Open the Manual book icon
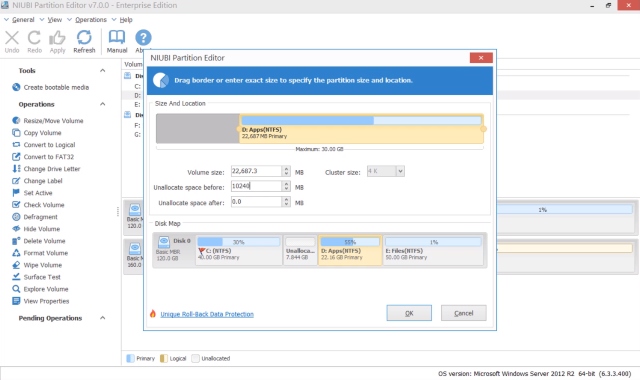 pos(117,37)
